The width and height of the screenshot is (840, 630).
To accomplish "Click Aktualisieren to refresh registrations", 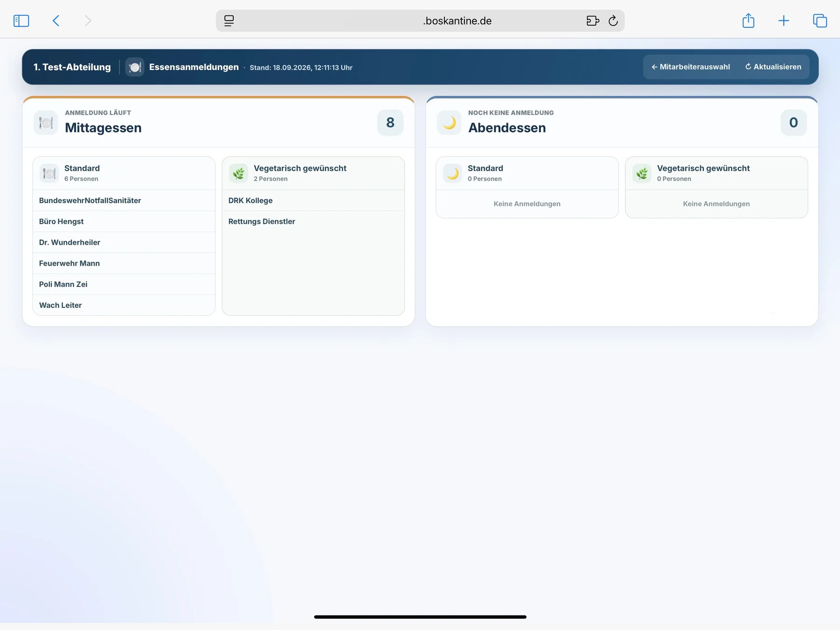I will [x=773, y=67].
